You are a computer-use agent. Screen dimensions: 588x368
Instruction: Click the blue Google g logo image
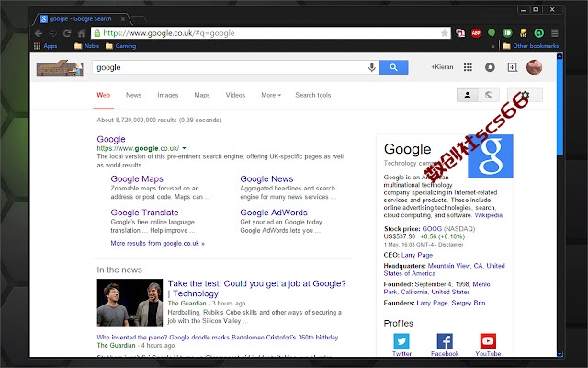click(491, 155)
